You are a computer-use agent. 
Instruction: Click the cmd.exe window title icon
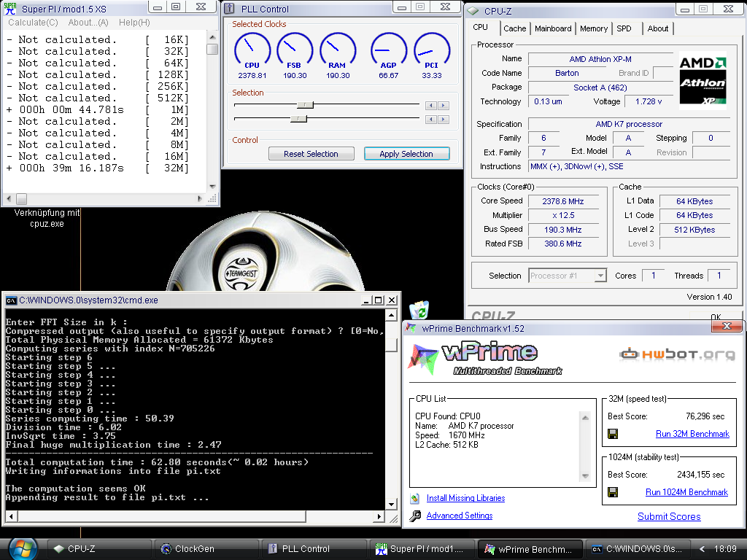pyautogui.click(x=11, y=300)
